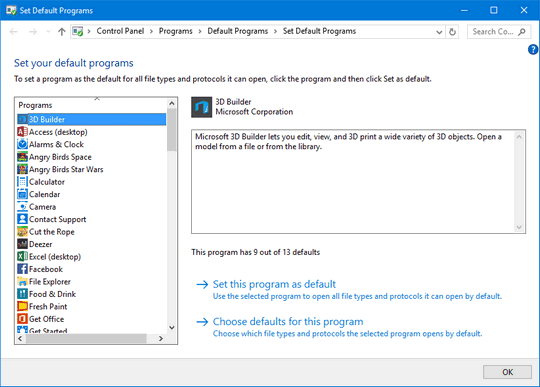The width and height of the screenshot is (540, 387).
Task: Expand chevron after Programs breadcrumb
Action: (x=200, y=32)
